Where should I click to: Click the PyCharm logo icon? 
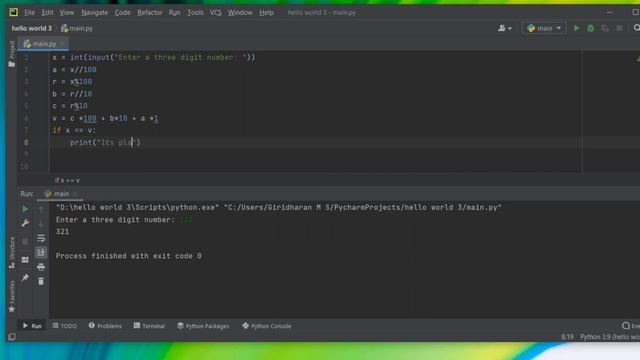pos(13,12)
